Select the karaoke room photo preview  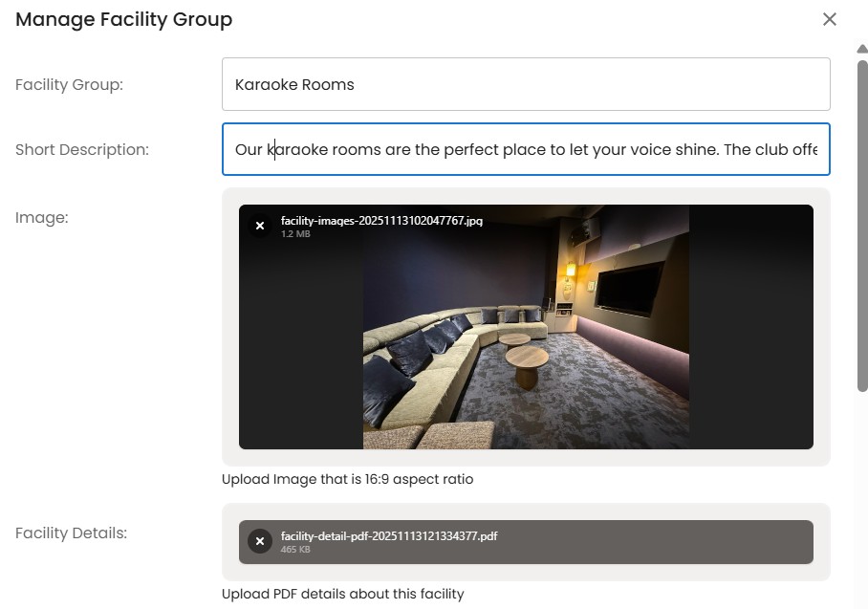(526, 344)
